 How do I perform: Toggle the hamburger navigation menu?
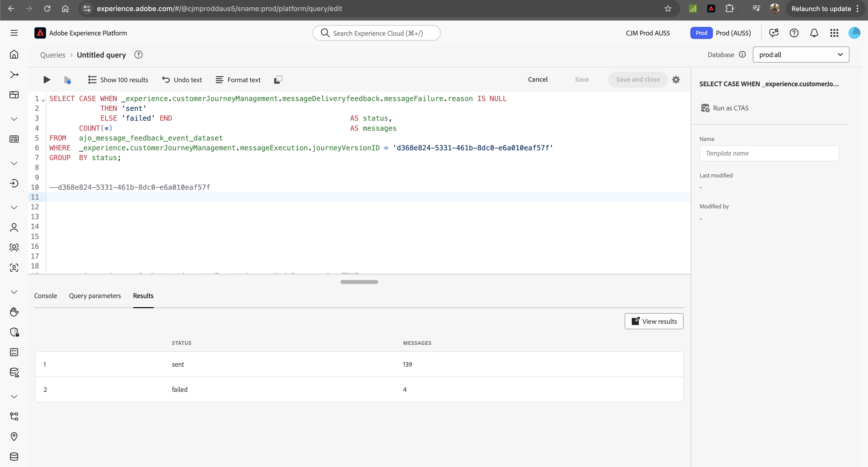pyautogui.click(x=14, y=33)
